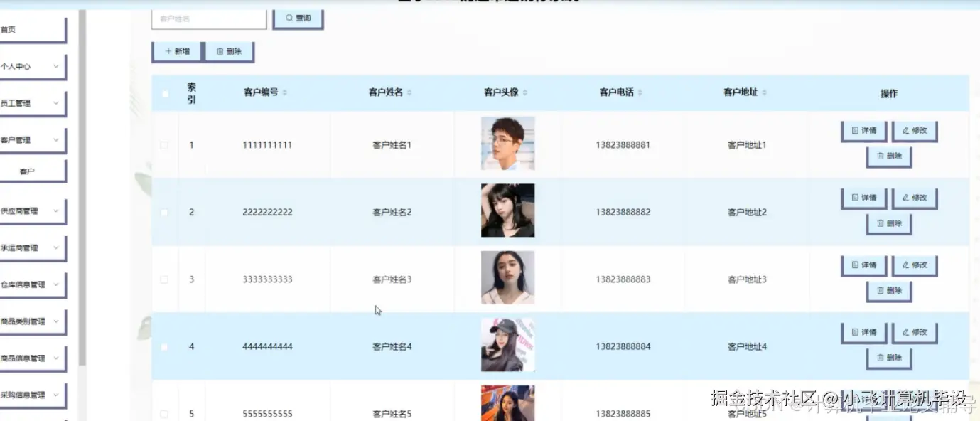Image resolution: width=980 pixels, height=421 pixels.
Task: Expand the 个人中心 sidebar menu
Action: click(x=31, y=66)
